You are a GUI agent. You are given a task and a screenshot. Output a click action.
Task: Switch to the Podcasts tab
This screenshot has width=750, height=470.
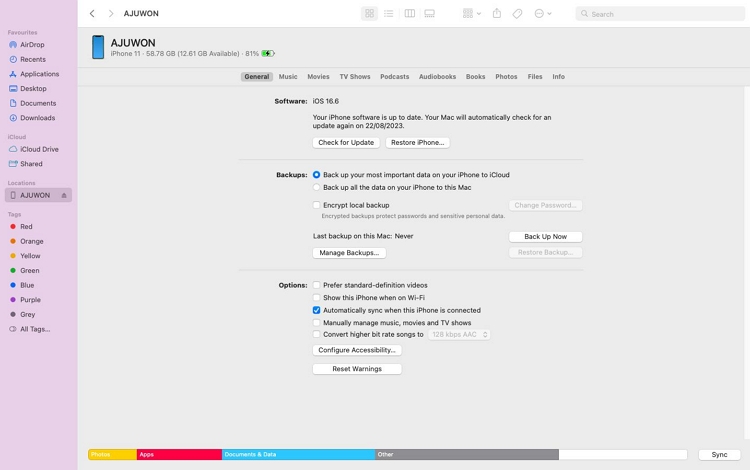pos(395,77)
